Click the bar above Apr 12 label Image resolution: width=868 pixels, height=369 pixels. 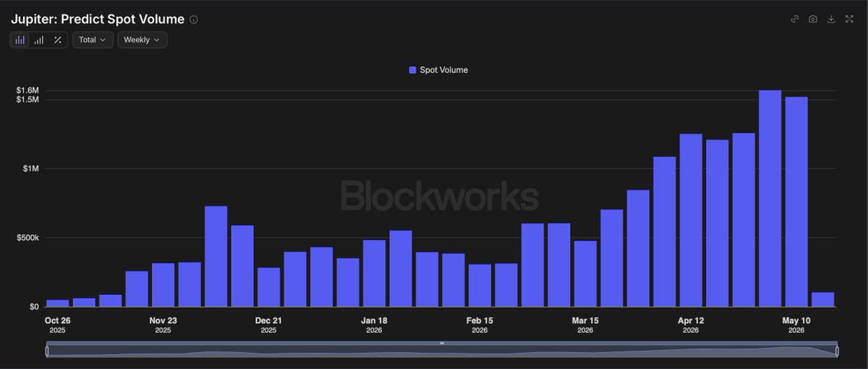coord(691,220)
